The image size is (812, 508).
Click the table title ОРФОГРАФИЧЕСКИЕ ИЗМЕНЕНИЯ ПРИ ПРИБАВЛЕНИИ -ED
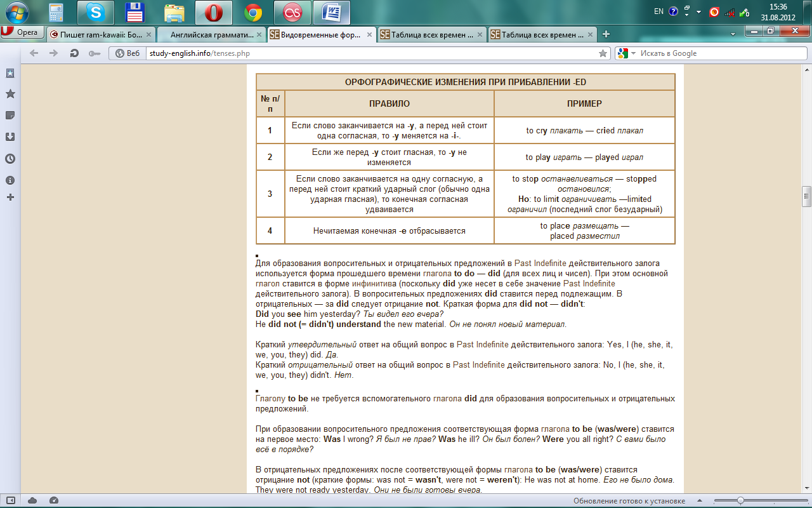coord(466,83)
